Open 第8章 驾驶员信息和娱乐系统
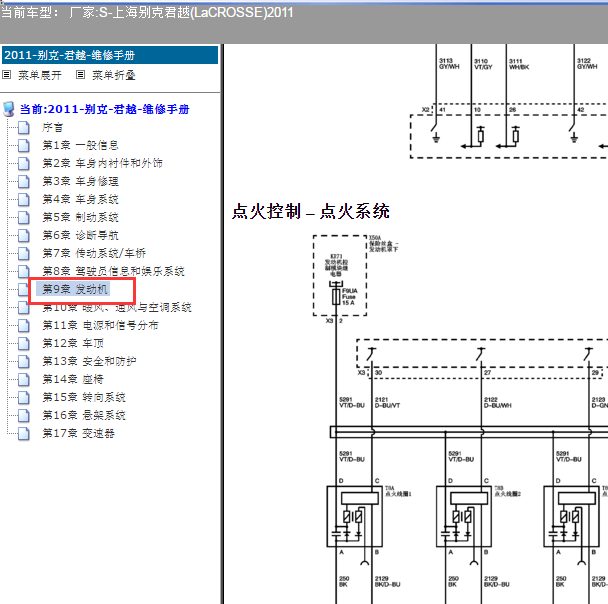The image size is (608, 604). [113, 271]
